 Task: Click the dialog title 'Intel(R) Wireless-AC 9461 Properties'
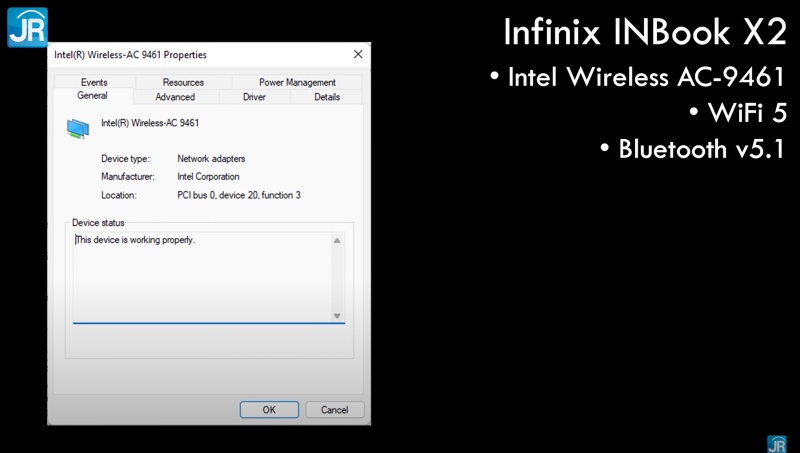pos(131,55)
